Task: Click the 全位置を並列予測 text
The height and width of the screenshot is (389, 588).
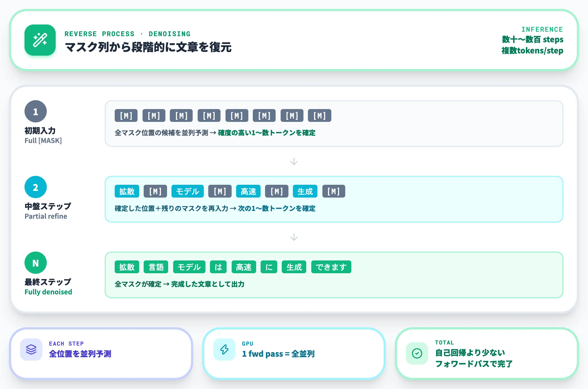Action: pos(80,354)
